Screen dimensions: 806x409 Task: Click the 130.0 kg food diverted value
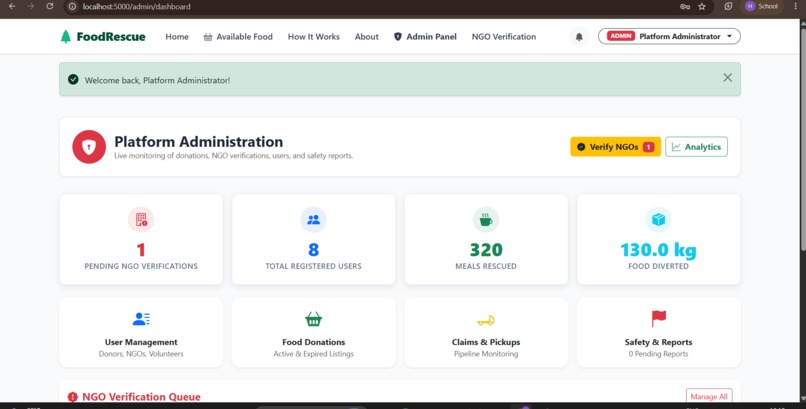(658, 250)
